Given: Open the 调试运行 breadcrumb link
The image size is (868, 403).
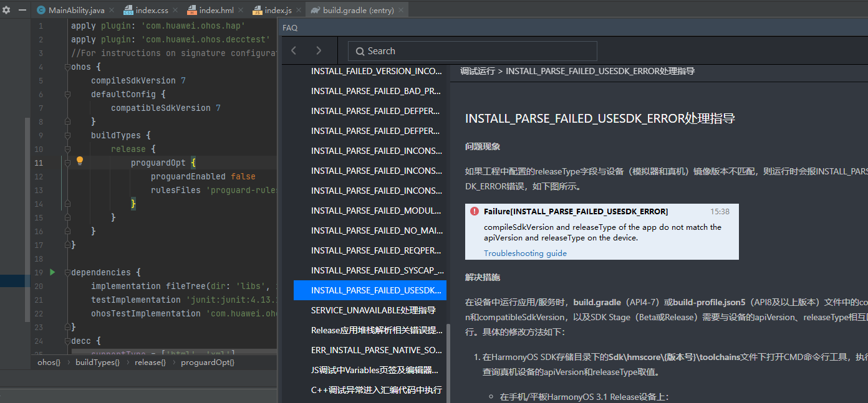Looking at the screenshot, I should point(478,71).
